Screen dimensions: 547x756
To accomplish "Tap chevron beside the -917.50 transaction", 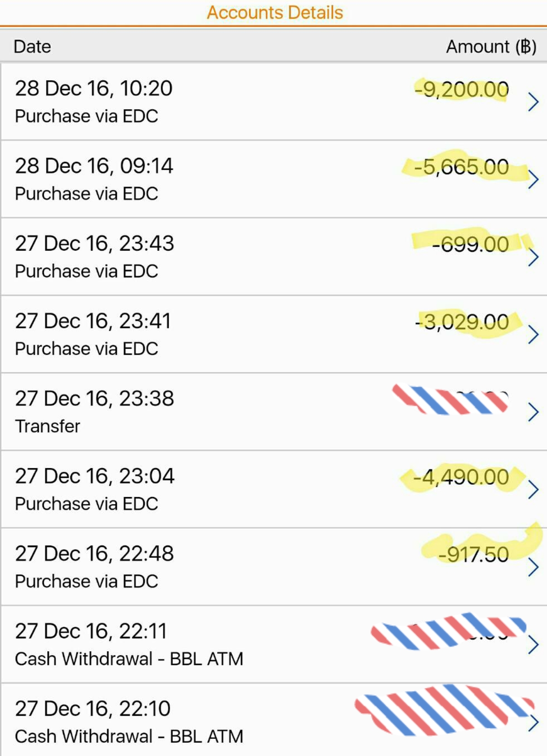I will 533,567.
